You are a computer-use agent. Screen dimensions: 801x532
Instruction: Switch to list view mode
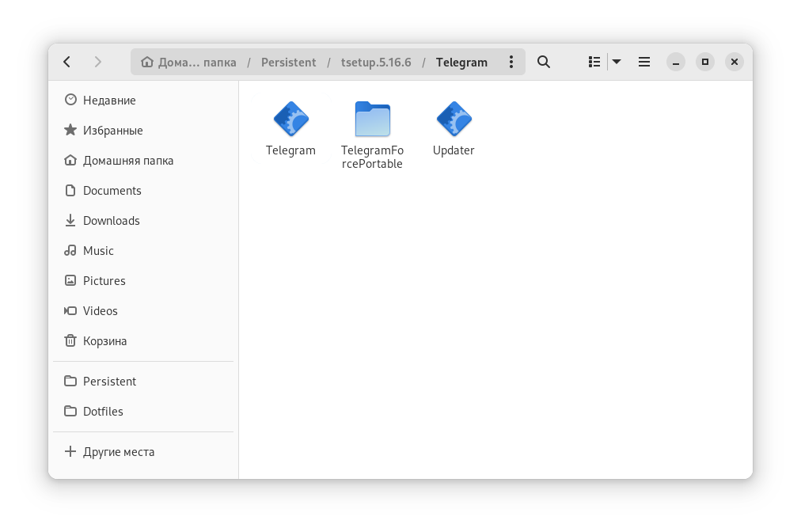pos(594,62)
